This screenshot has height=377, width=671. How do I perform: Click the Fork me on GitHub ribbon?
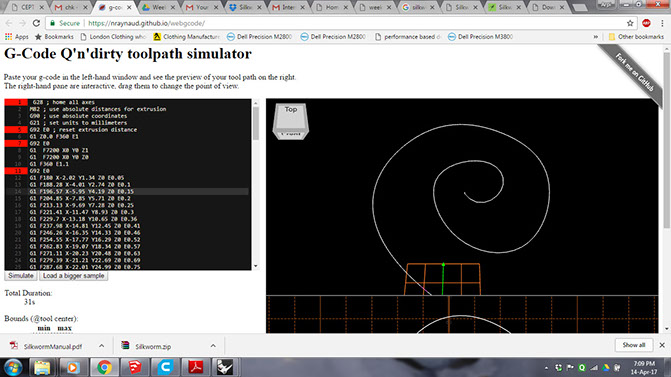click(634, 72)
